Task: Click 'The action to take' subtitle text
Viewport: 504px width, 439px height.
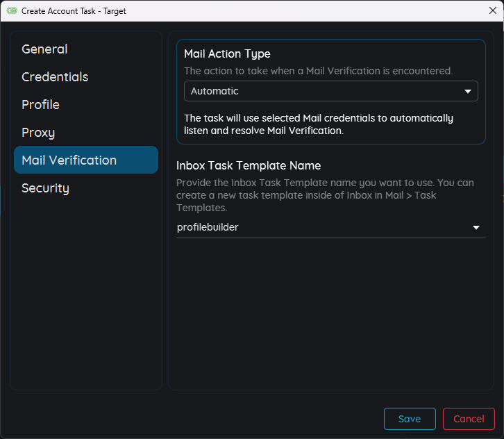Action: [x=318, y=71]
